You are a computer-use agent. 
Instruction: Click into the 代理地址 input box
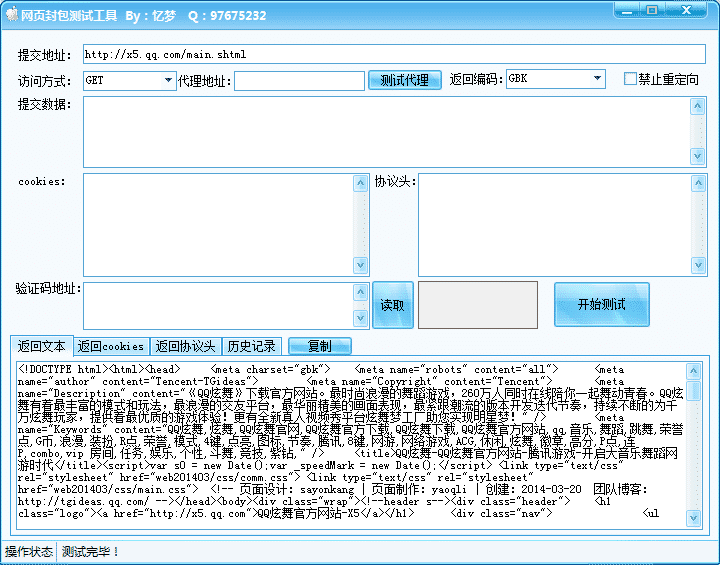298,80
